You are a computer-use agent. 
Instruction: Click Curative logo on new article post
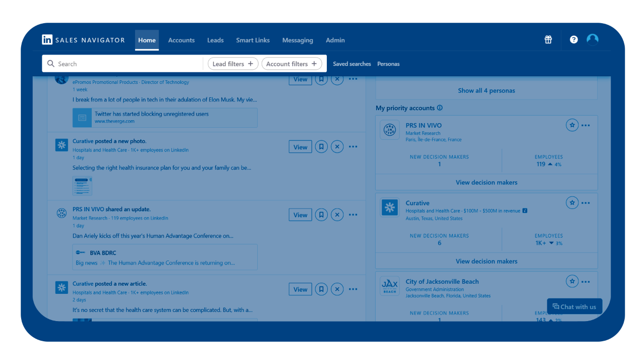click(x=62, y=288)
